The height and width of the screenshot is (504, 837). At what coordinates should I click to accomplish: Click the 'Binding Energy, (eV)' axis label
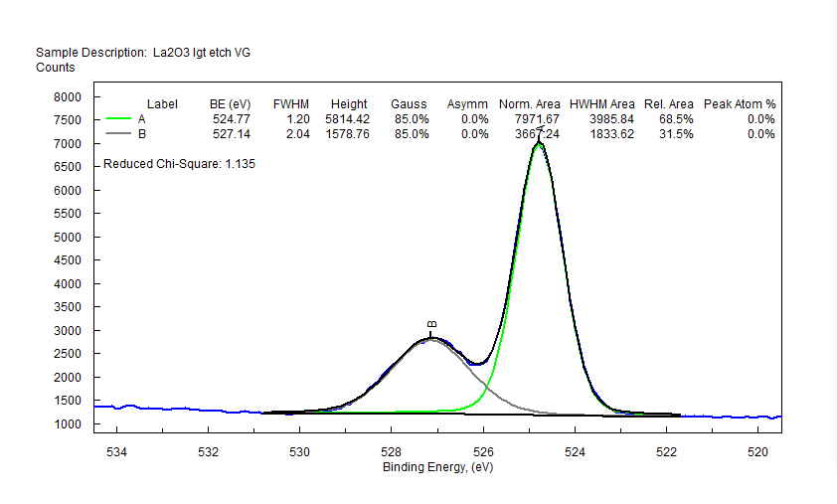tap(436, 467)
